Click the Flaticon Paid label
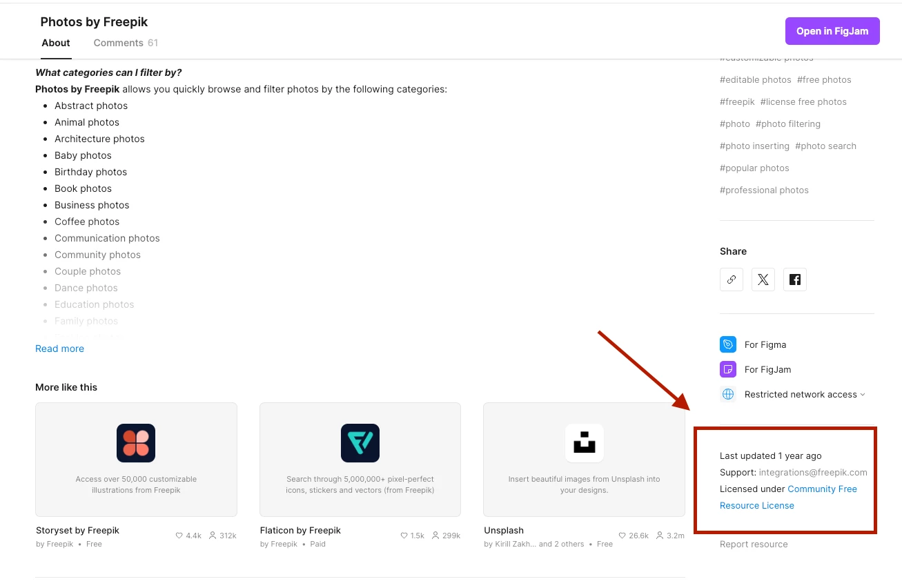 pos(317,544)
